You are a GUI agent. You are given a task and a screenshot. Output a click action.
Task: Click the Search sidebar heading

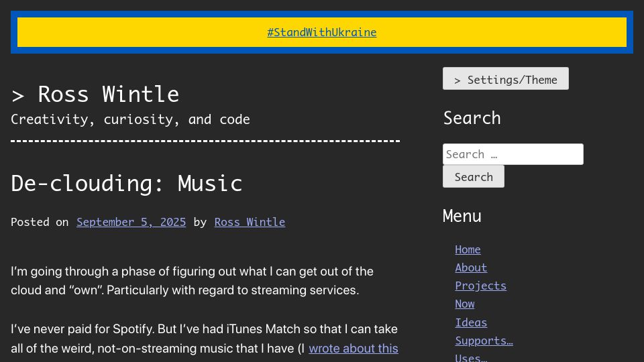472,118
